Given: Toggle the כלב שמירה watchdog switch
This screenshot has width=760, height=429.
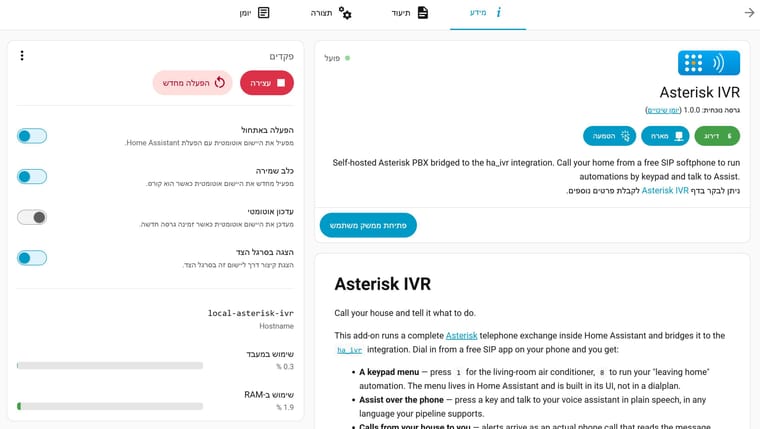Looking at the screenshot, I should click(32, 176).
